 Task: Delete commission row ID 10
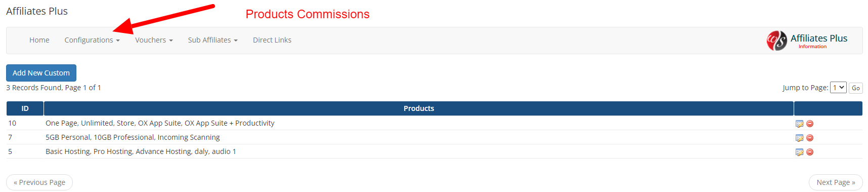810,124
